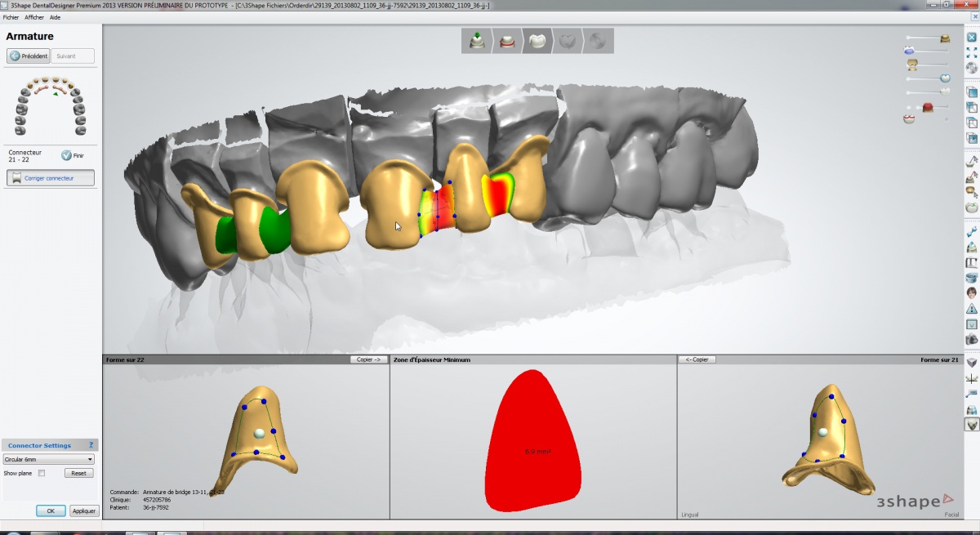The height and width of the screenshot is (535, 980).
Task: Toggle the red-and-white tooth visibility icon
Action: click(x=909, y=119)
